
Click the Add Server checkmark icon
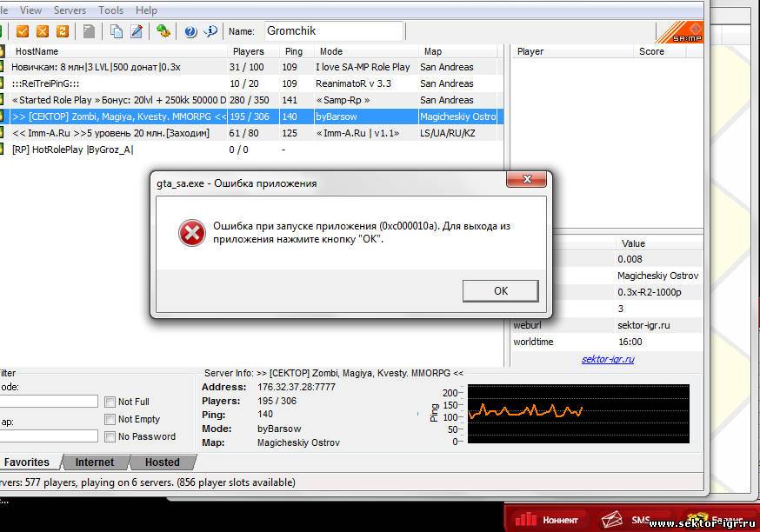click(23, 31)
